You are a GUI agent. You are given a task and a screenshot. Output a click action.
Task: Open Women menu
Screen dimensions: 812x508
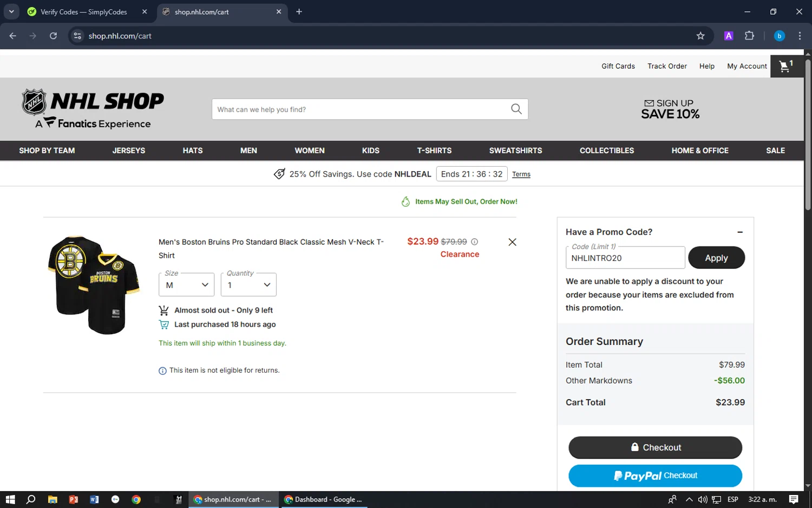click(310, 151)
